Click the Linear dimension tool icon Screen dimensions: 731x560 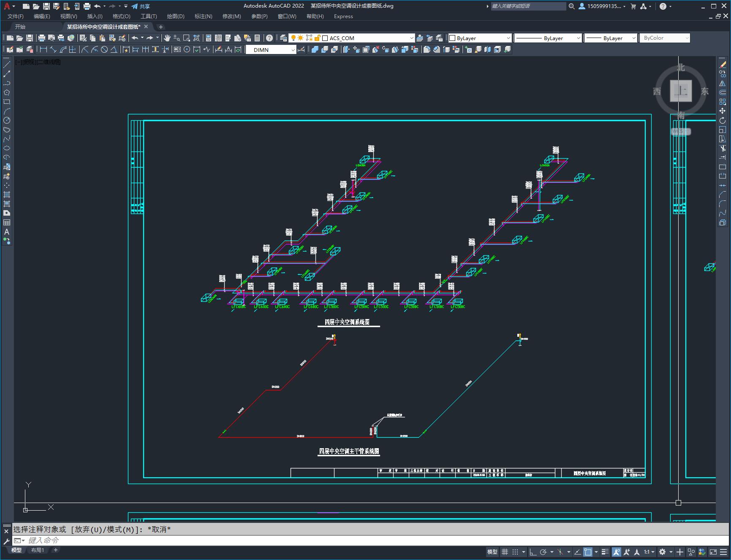tap(43, 49)
